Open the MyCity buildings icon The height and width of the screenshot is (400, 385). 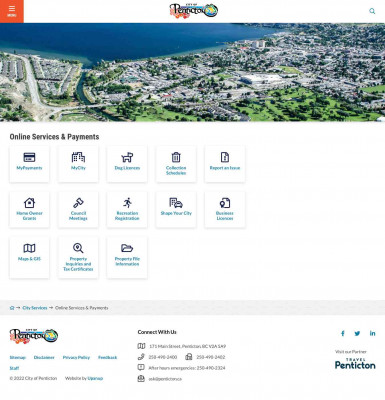tap(78, 157)
